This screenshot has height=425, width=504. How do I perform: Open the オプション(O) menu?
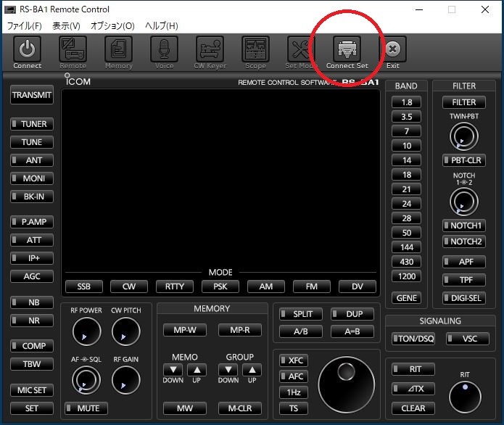pos(112,25)
